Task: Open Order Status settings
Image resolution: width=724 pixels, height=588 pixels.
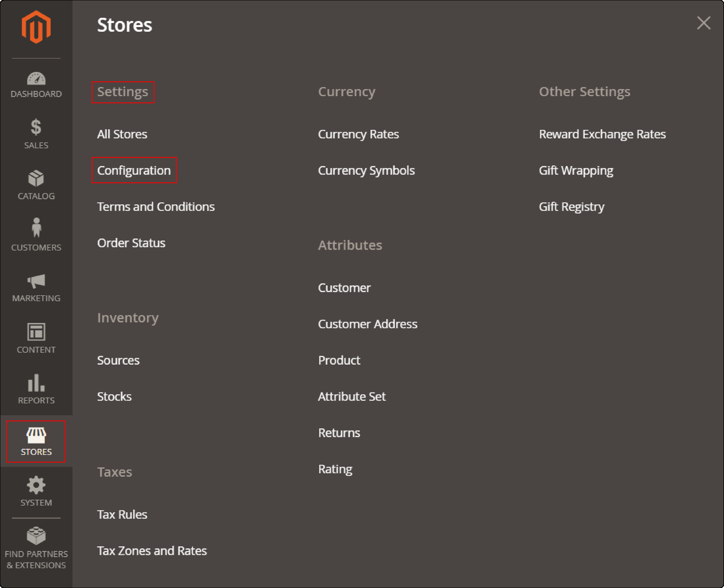Action: pos(131,243)
